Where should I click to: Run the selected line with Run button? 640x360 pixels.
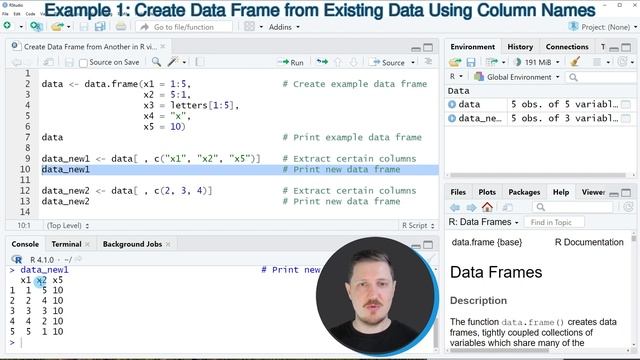click(x=291, y=62)
